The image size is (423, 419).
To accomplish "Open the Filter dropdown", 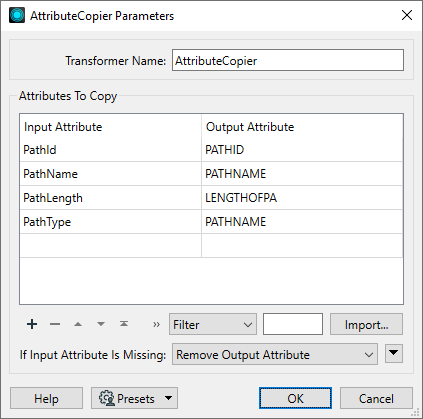I will [x=213, y=324].
